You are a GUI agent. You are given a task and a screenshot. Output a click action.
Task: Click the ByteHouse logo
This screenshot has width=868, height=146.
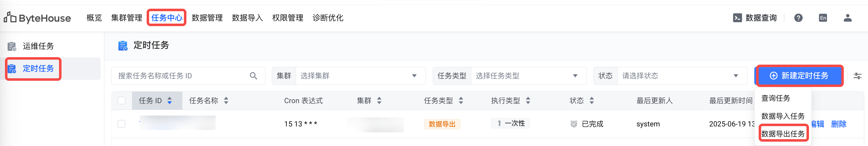point(37,18)
